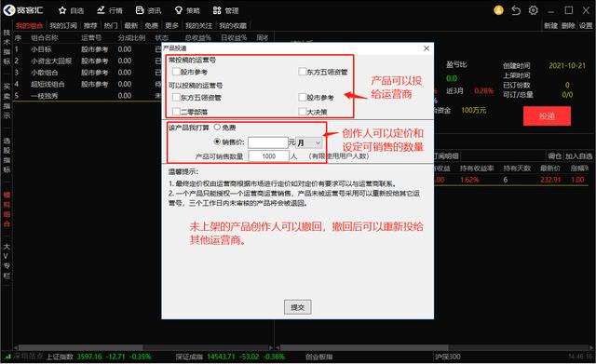596x364 pixels.
Task: Open the settings gear icon
Action: click(x=534, y=10)
